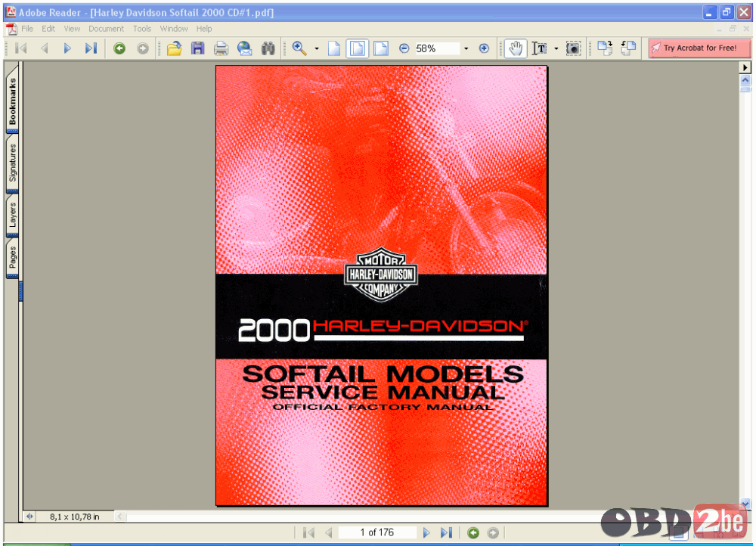Open the View menu
The image size is (756, 546).
pyautogui.click(x=72, y=29)
